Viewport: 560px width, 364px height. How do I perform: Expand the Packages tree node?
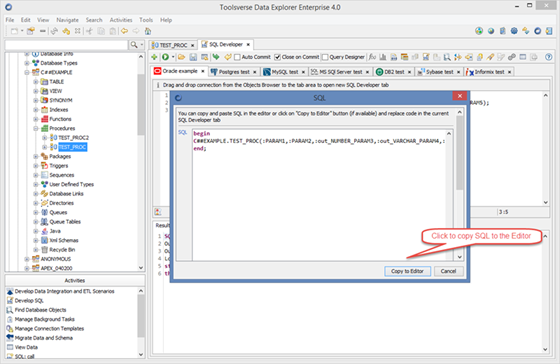pyautogui.click(x=36, y=156)
